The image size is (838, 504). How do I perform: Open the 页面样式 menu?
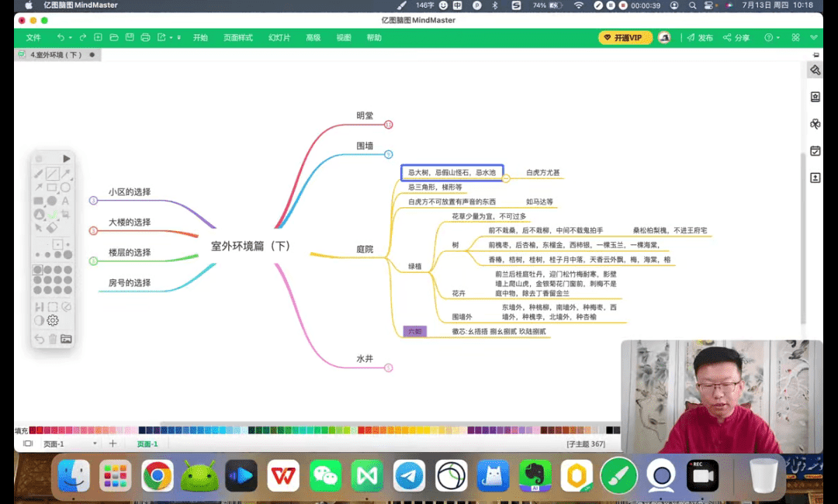coord(238,37)
